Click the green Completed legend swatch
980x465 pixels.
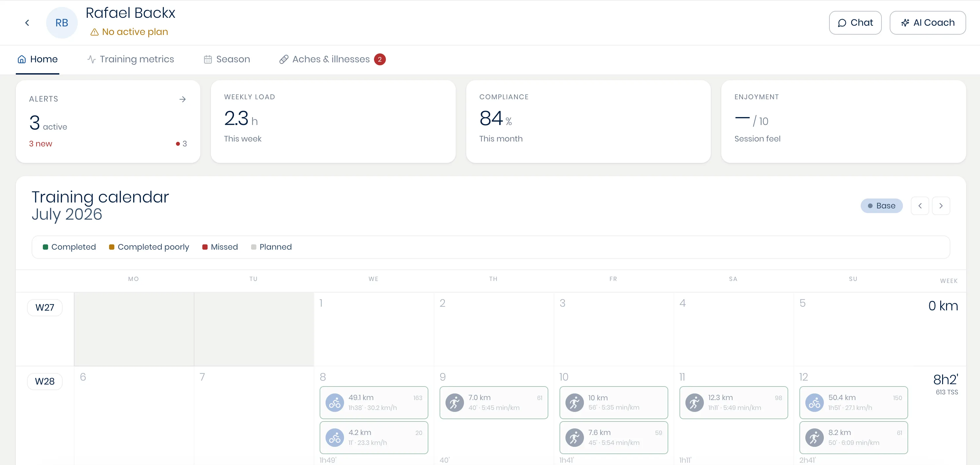45,247
